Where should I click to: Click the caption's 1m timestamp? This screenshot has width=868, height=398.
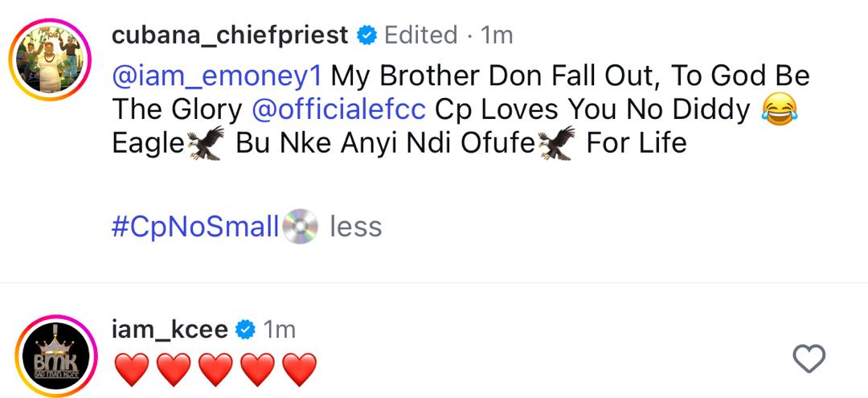click(x=496, y=35)
